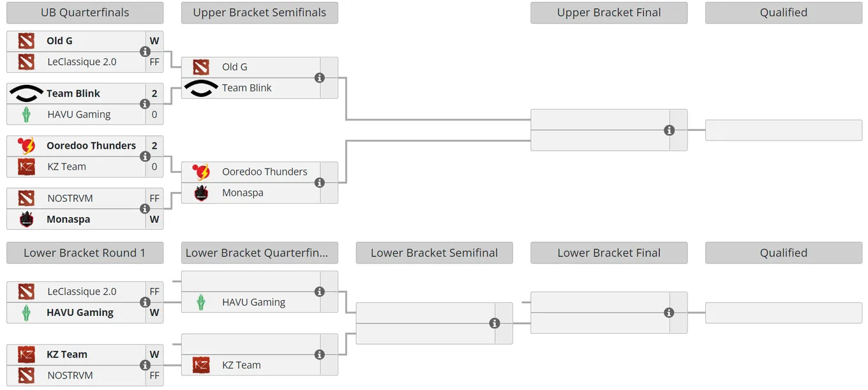868x390 pixels.
Task: Open info icon for Ooredoo Thunders vs KZ Team
Action: pos(145,156)
